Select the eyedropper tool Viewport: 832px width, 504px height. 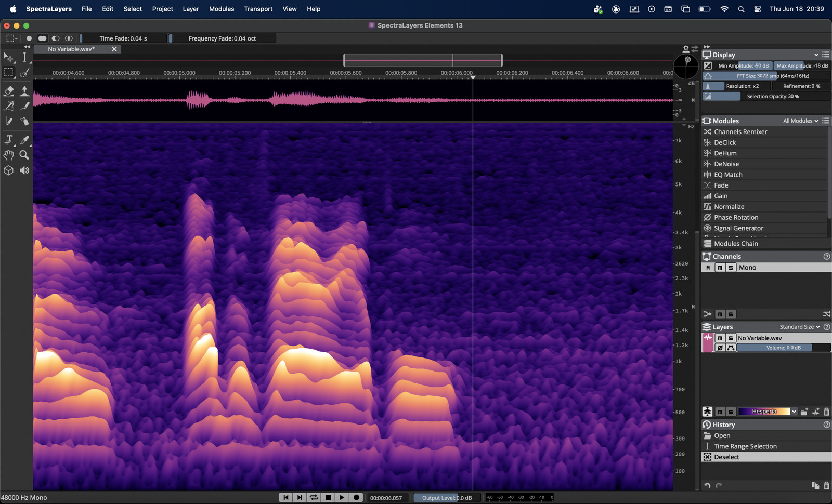click(24, 140)
